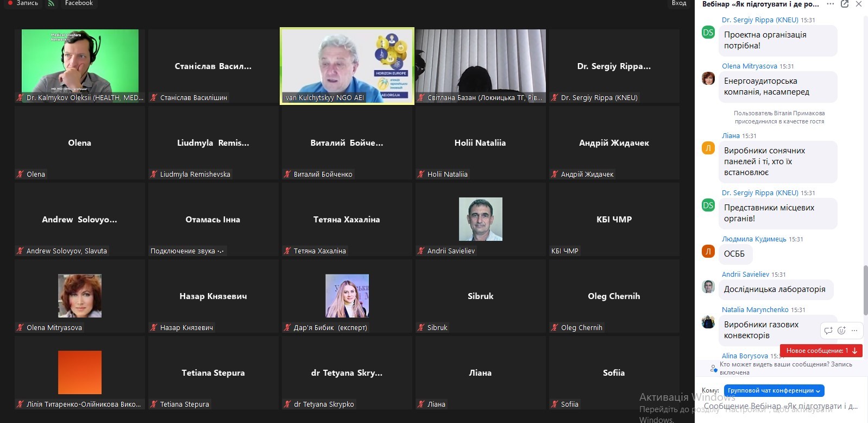The image size is (868, 423).
Task: Click sender name 'Людмила Кудимець' in chat
Action: point(754,239)
